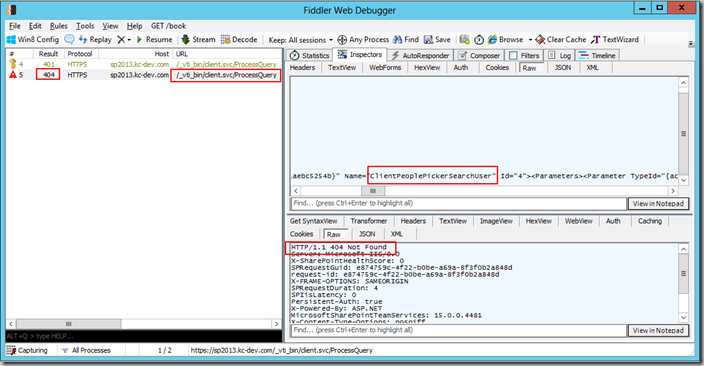Viewport: 704px width, 366px height.
Task: Open the Keep: All sessions dropdown
Action: point(300,40)
